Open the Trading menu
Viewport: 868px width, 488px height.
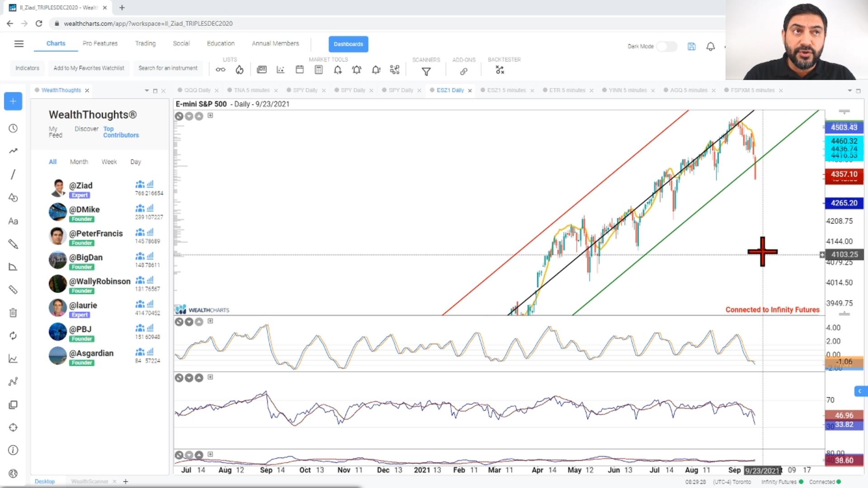coord(145,43)
